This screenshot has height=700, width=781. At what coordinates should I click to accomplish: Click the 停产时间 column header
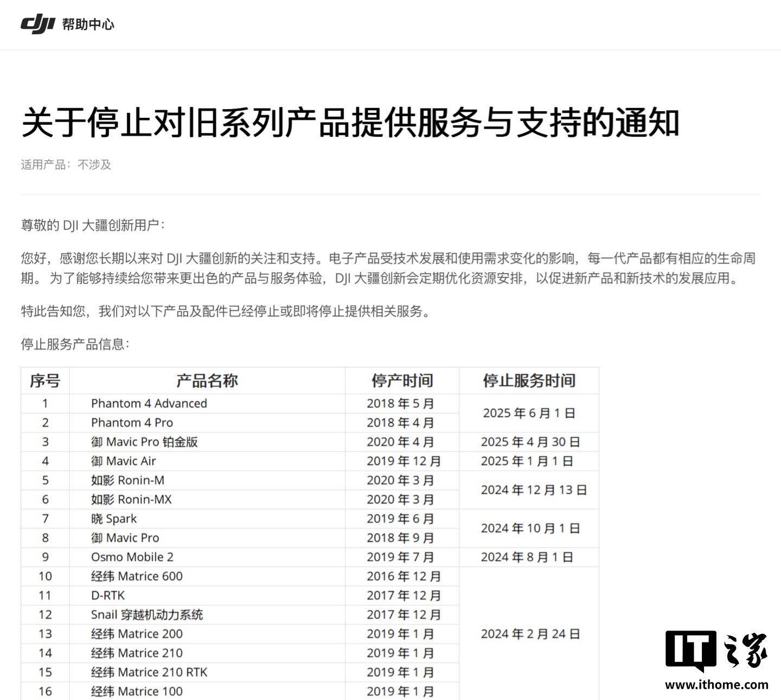tap(402, 381)
